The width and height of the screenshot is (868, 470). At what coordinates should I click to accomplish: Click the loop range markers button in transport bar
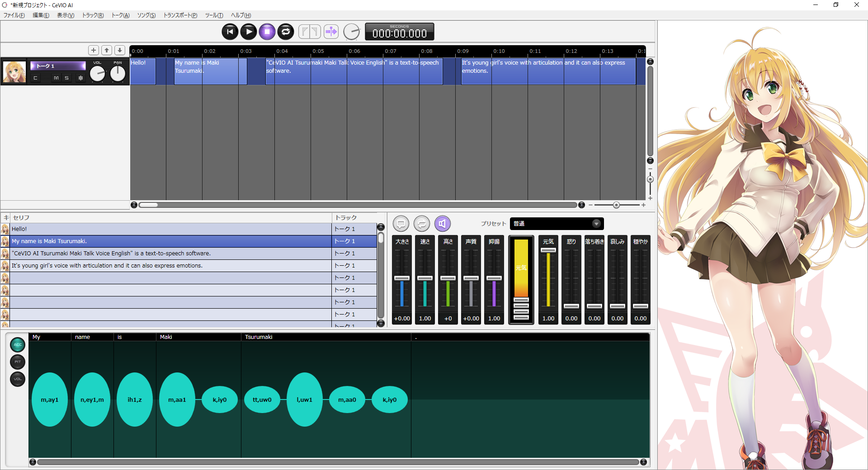click(310, 32)
